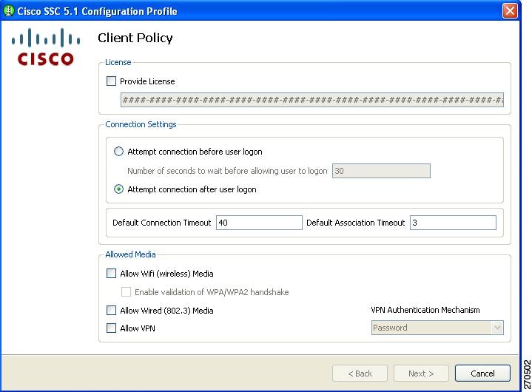Select Attempt connection after user logon

tap(118, 189)
